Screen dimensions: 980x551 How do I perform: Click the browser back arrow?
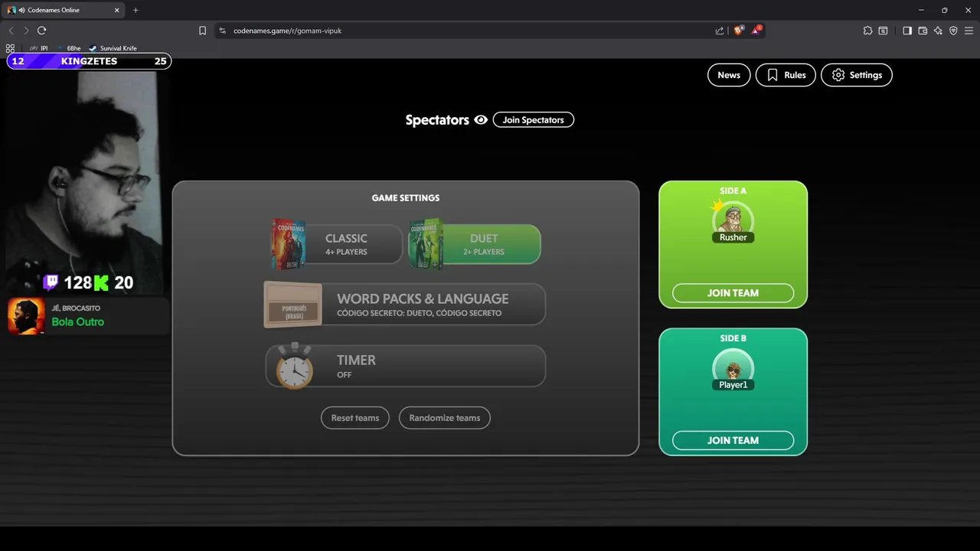click(11, 31)
